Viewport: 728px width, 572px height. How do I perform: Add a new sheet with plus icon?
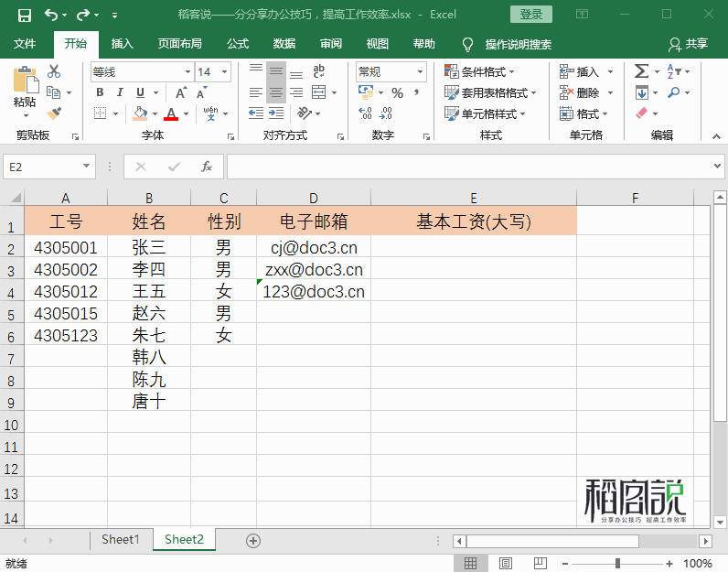(x=253, y=540)
